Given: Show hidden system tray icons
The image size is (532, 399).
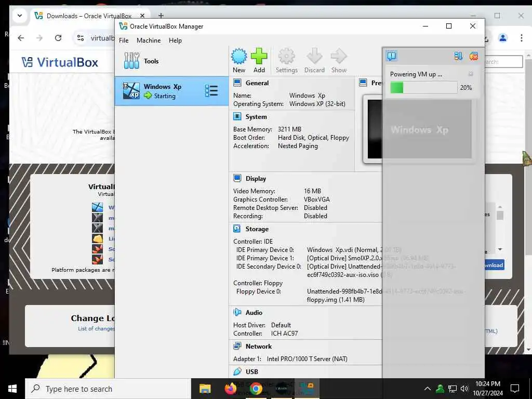Looking at the screenshot, I should click(428, 389).
